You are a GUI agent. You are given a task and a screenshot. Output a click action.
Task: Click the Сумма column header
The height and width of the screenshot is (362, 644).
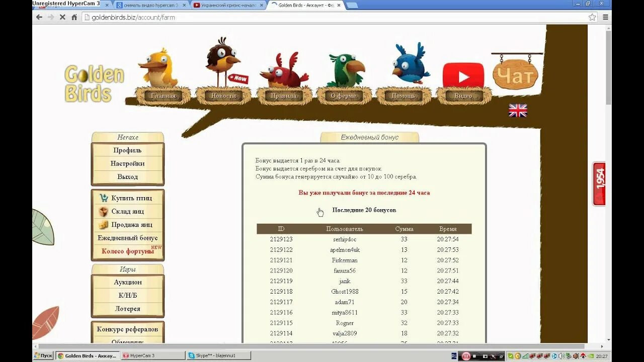[404, 229]
